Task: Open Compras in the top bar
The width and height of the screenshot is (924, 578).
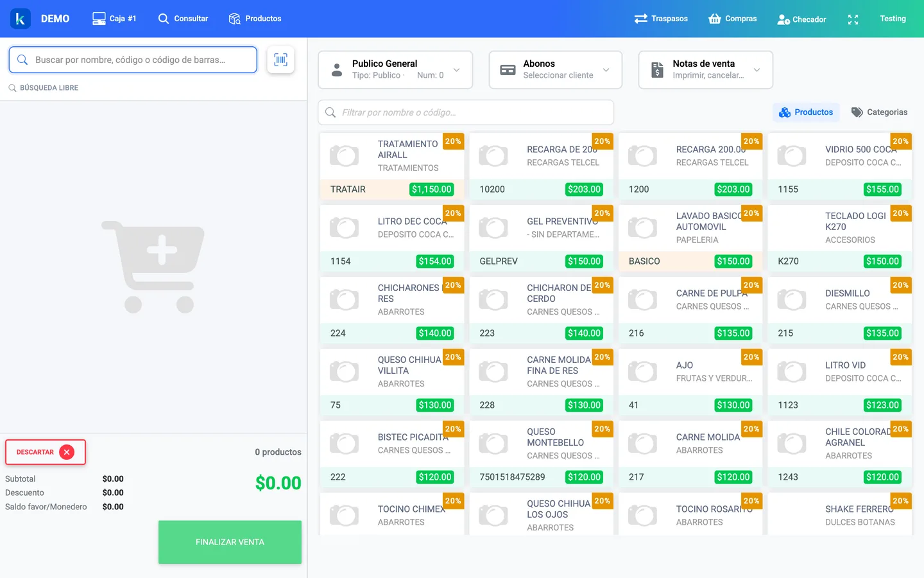Action: pos(733,19)
